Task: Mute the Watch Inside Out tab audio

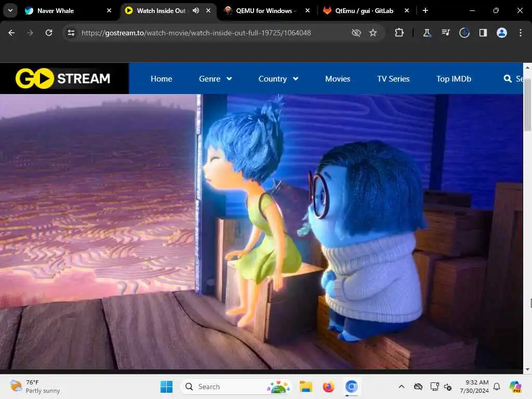Action: (x=196, y=10)
